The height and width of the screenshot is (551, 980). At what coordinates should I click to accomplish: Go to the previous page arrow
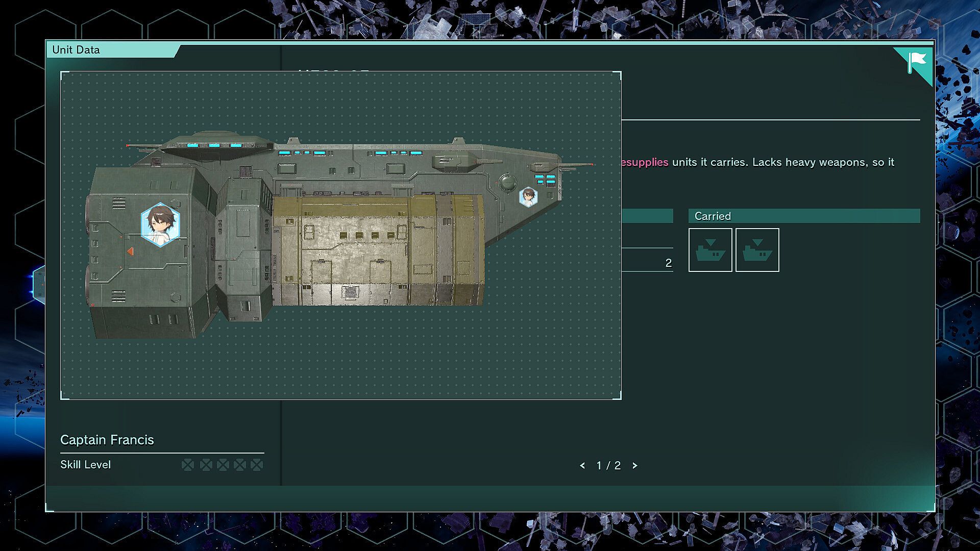(582, 466)
